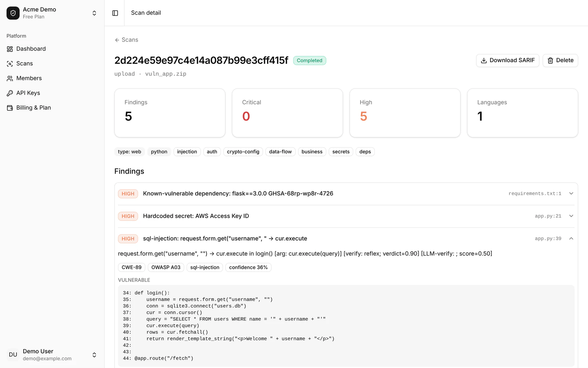Open the Members page
Image resolution: width=588 pixels, height=368 pixels.
52,78
